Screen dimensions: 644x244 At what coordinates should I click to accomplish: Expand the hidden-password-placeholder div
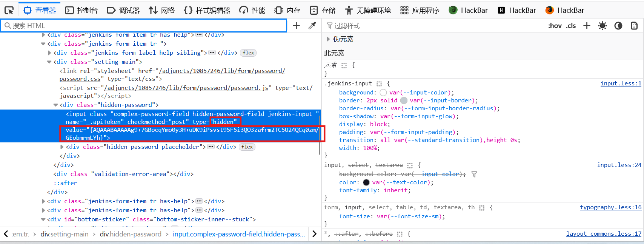62,147
